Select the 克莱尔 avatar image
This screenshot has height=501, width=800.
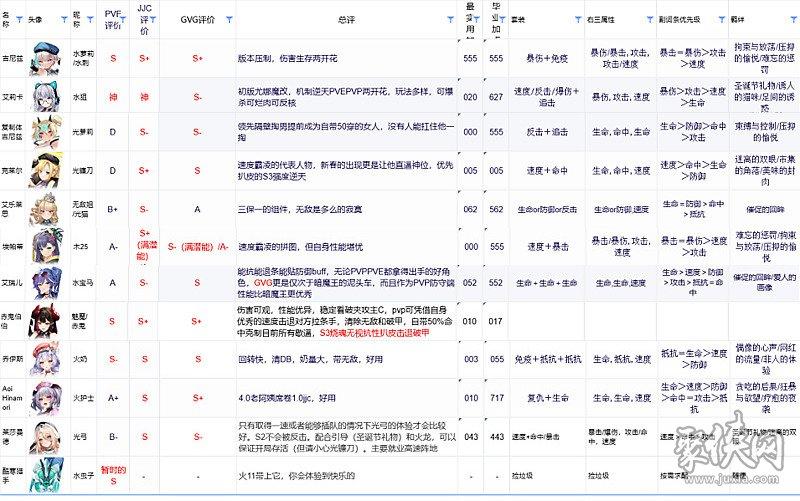[x=45, y=170]
